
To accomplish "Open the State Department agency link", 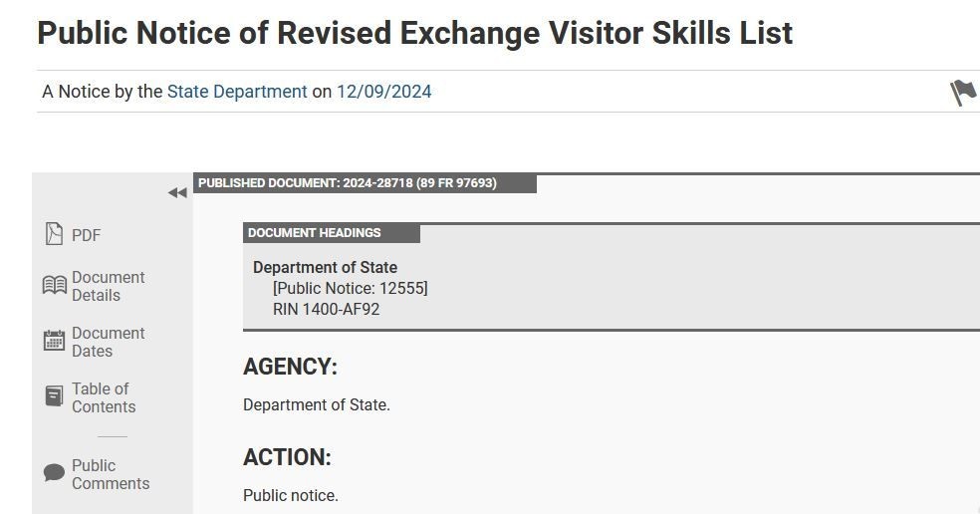I will pyautogui.click(x=237, y=92).
